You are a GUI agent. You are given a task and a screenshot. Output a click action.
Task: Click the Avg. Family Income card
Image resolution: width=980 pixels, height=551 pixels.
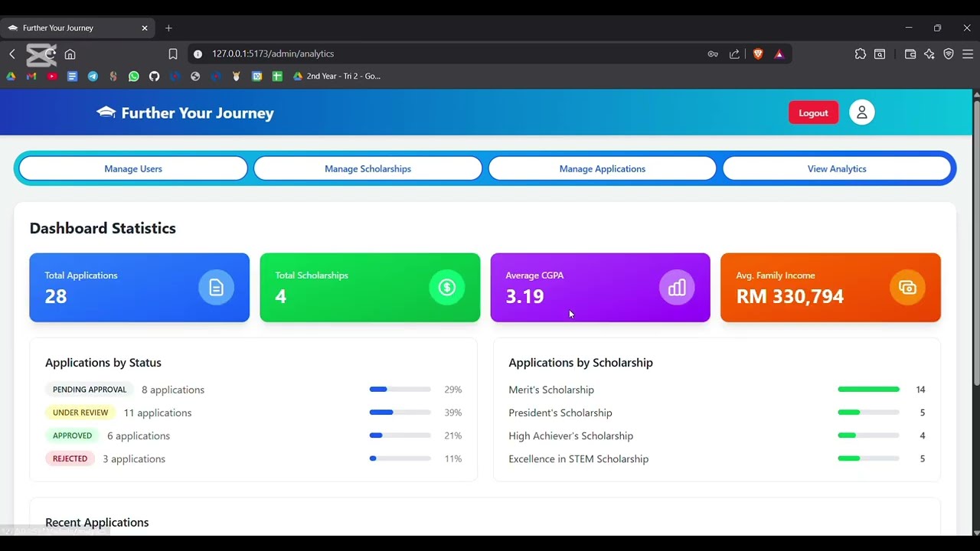tap(831, 288)
